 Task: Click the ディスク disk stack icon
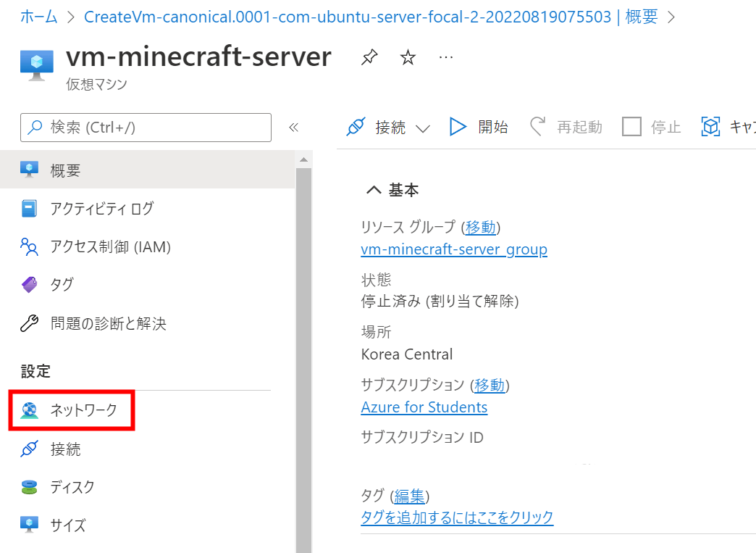(x=29, y=487)
